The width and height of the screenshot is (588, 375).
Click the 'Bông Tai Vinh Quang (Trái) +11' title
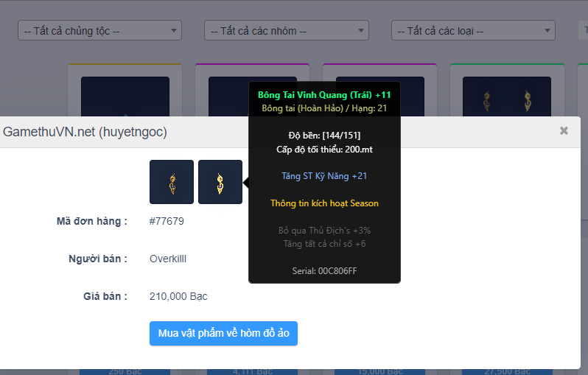pos(324,95)
